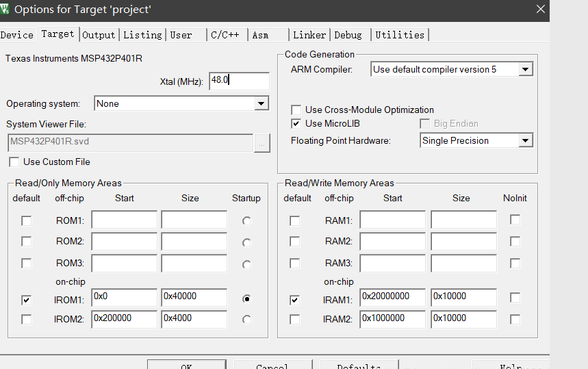Edit the IRAM1 Size value 0x10000
588x369 pixels.
coord(464,297)
